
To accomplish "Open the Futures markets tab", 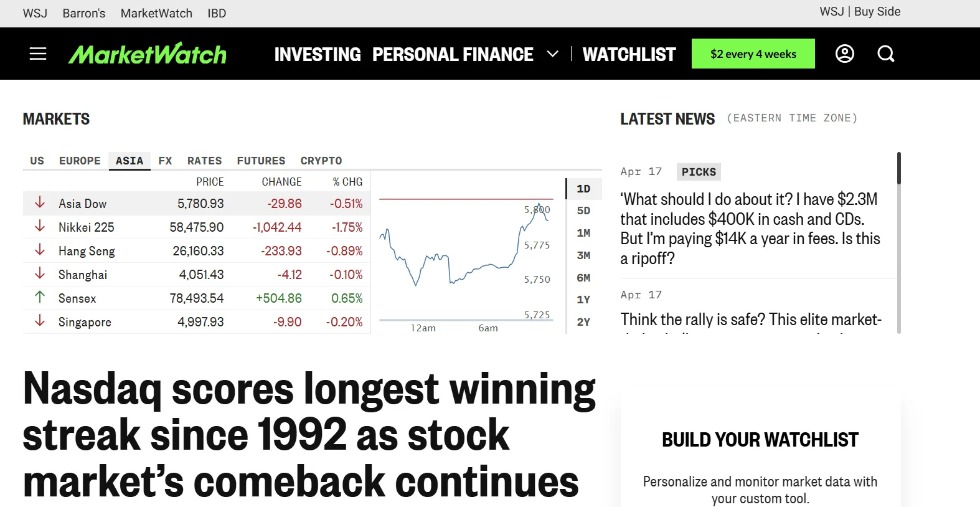I will tap(261, 161).
